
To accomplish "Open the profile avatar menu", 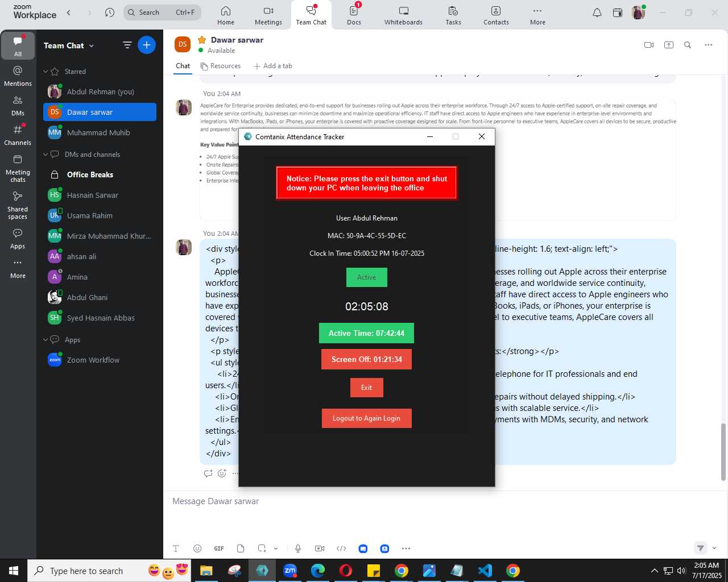I will click(638, 13).
